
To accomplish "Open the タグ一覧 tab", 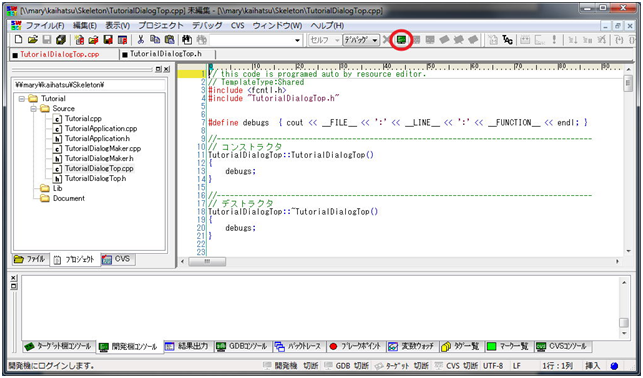I will tap(461, 346).
